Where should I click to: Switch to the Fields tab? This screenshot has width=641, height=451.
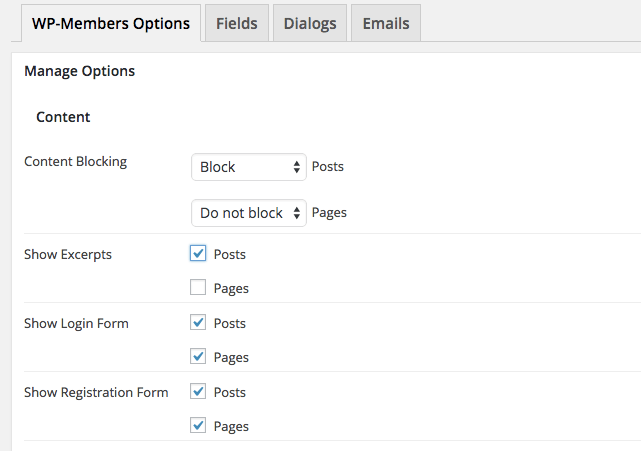236,23
